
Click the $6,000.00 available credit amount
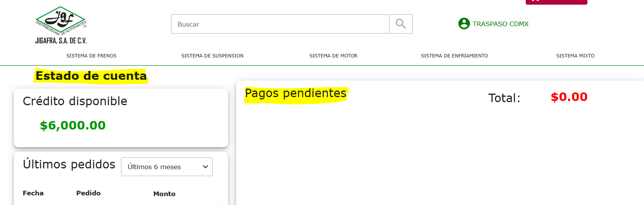[x=73, y=125]
